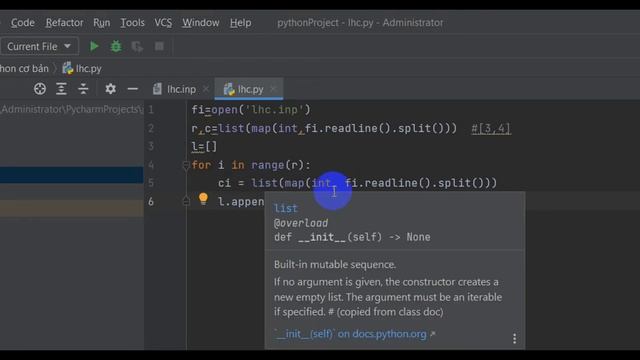Click the fold end marker on line 6

[186, 201]
